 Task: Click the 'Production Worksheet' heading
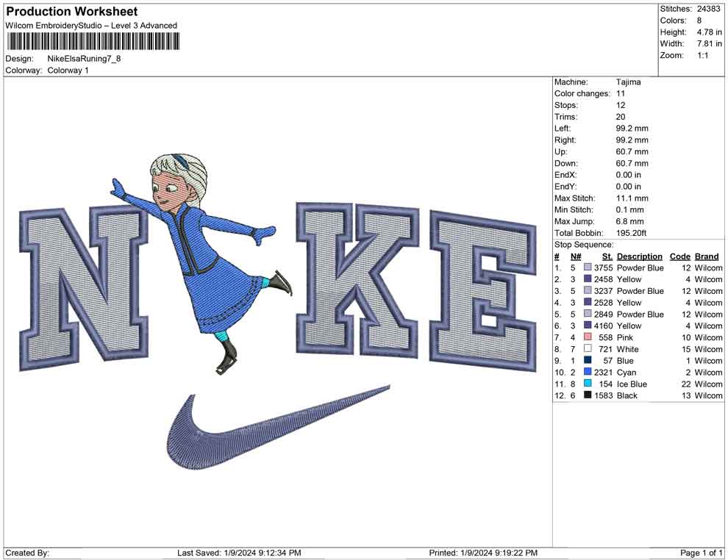pos(72,11)
